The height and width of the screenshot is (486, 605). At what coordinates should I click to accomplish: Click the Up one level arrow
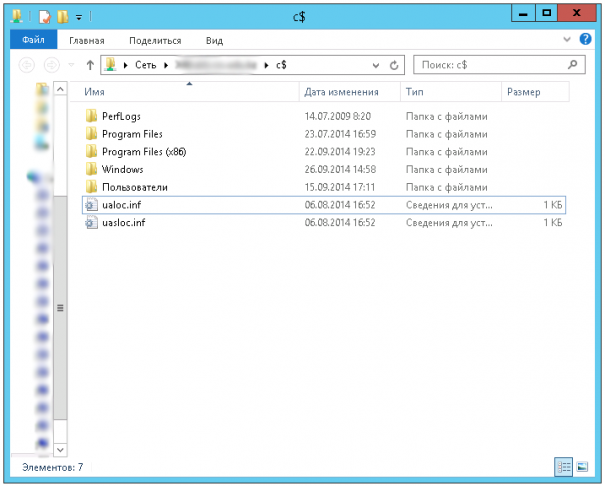90,65
